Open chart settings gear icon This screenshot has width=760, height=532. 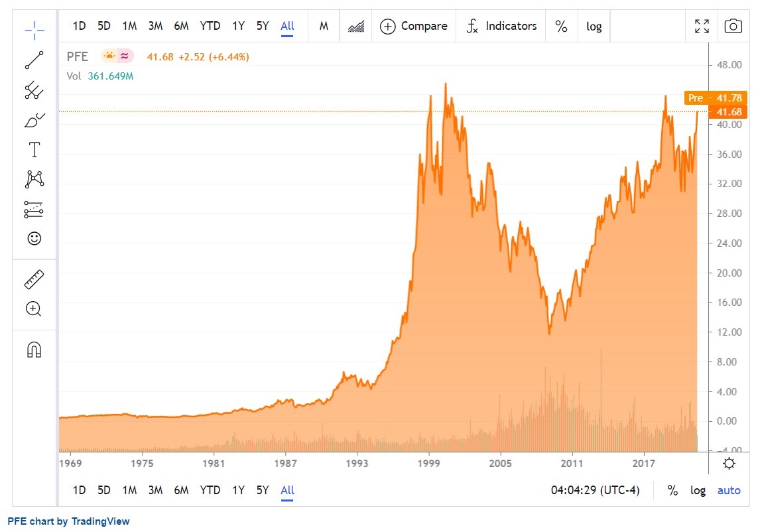click(729, 464)
